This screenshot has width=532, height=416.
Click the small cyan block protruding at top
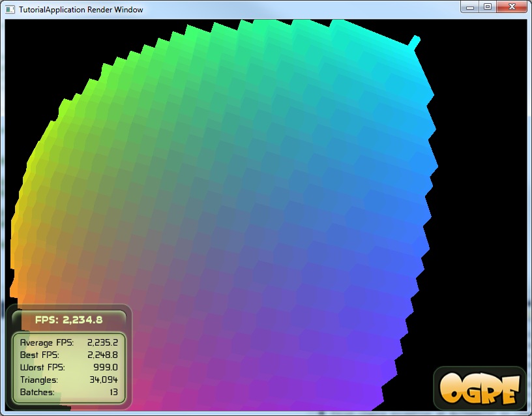[415, 41]
